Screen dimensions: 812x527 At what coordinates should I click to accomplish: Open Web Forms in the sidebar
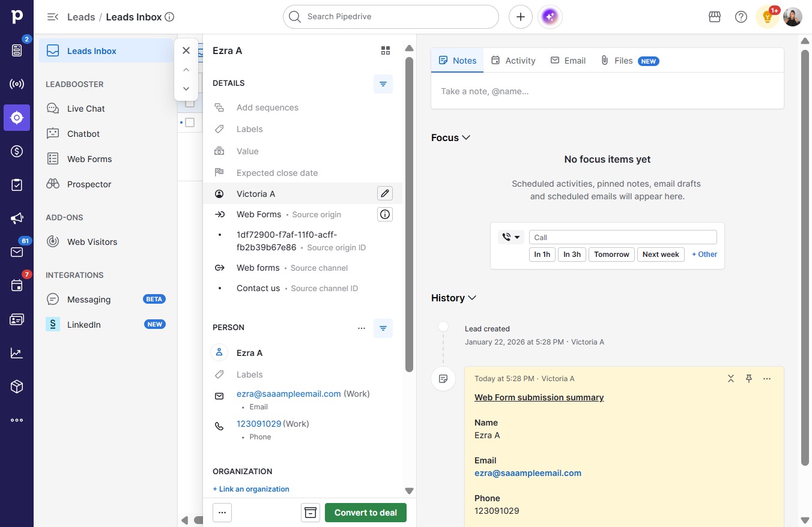coord(106,159)
